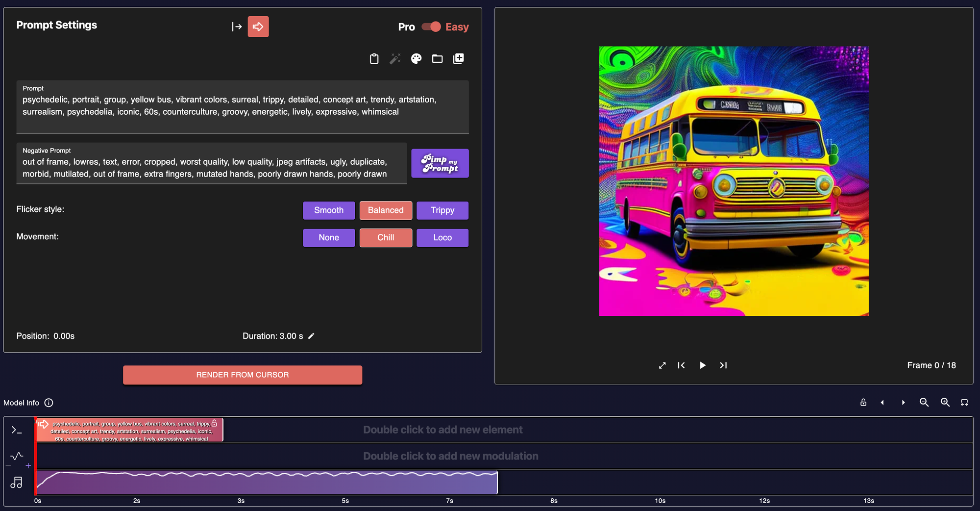Enter fullscreen preview mode
Viewport: 980px width, 511px height.
(662, 365)
